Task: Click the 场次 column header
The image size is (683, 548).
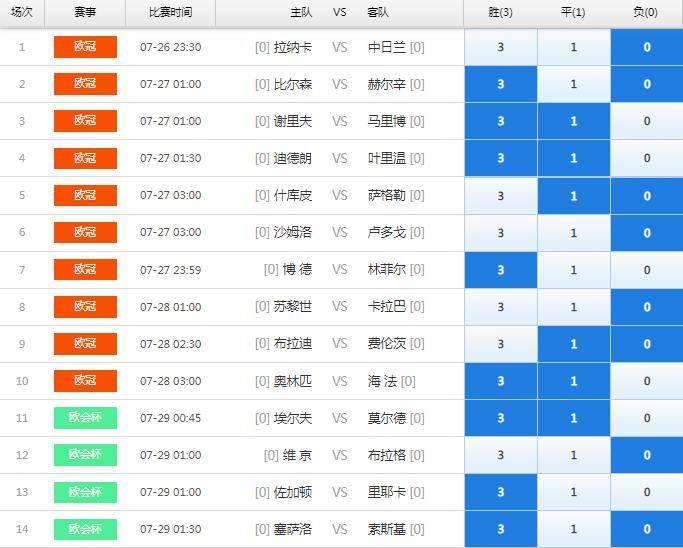Action: pyautogui.click(x=22, y=12)
